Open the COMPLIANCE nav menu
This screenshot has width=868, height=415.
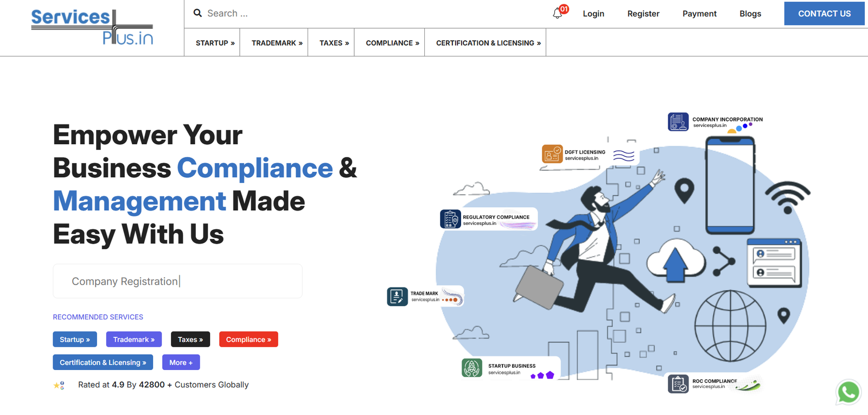click(x=392, y=43)
